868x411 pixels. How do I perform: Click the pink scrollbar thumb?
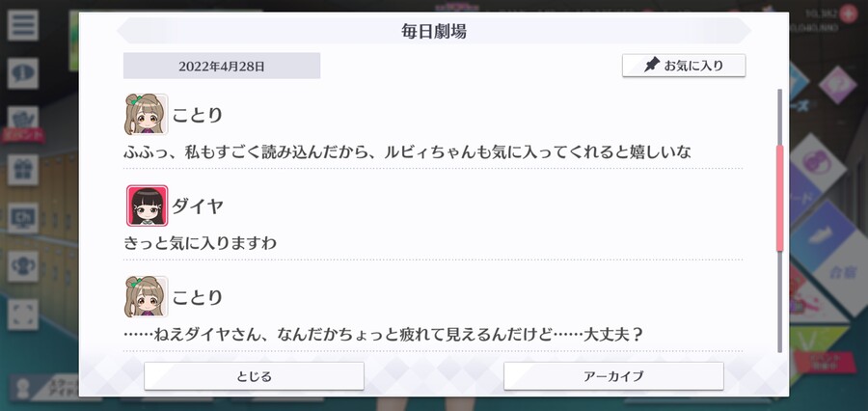(x=780, y=199)
